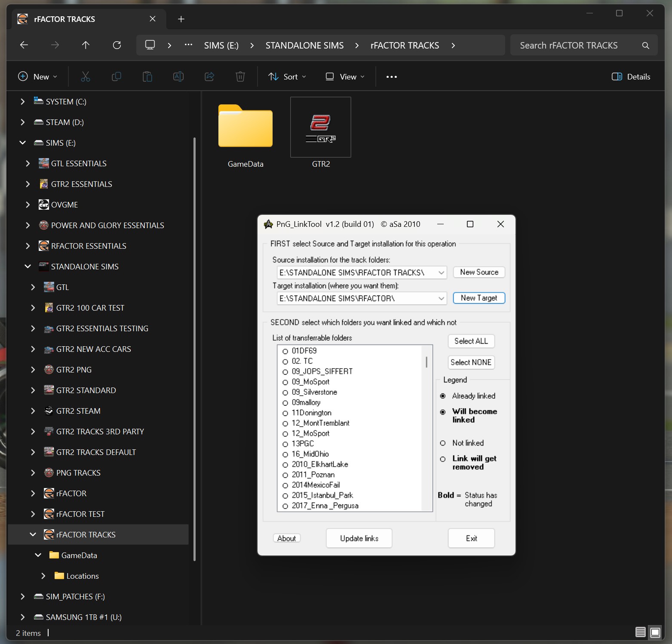Image resolution: width=672 pixels, height=644 pixels.
Task: Click the Delete trash icon
Action: [240, 77]
